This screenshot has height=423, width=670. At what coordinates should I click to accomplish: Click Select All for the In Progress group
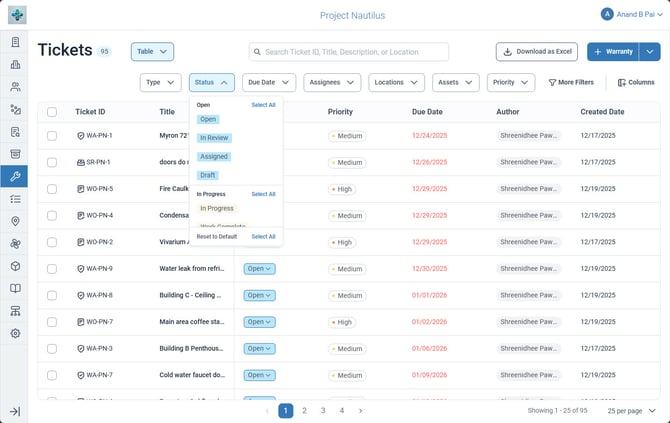263,194
